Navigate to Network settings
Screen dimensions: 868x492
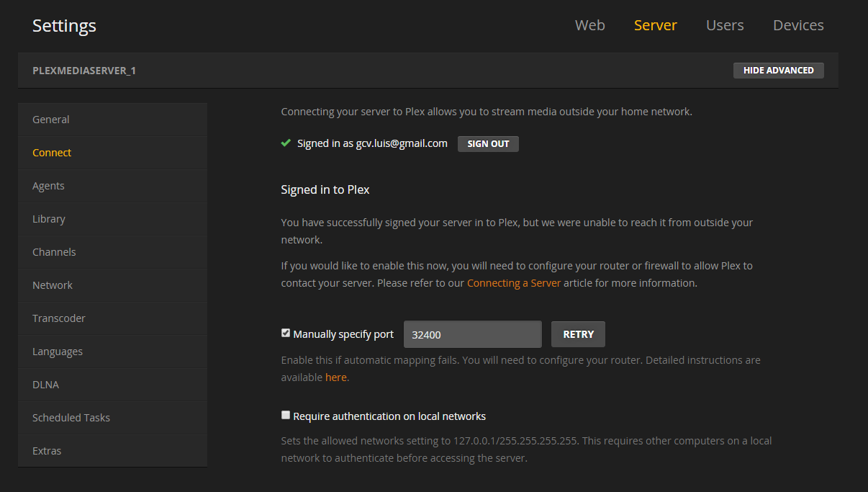[53, 285]
